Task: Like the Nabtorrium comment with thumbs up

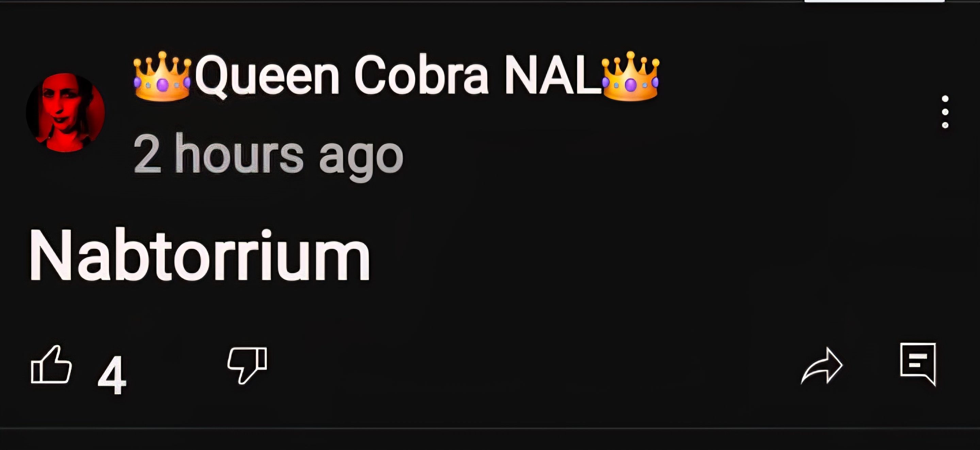Action: click(x=51, y=364)
